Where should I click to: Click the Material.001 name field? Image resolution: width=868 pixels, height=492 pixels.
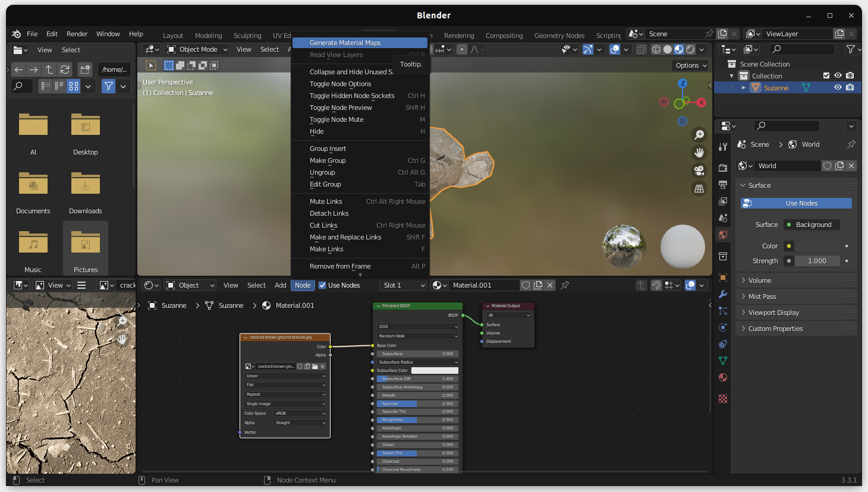pyautogui.click(x=484, y=285)
